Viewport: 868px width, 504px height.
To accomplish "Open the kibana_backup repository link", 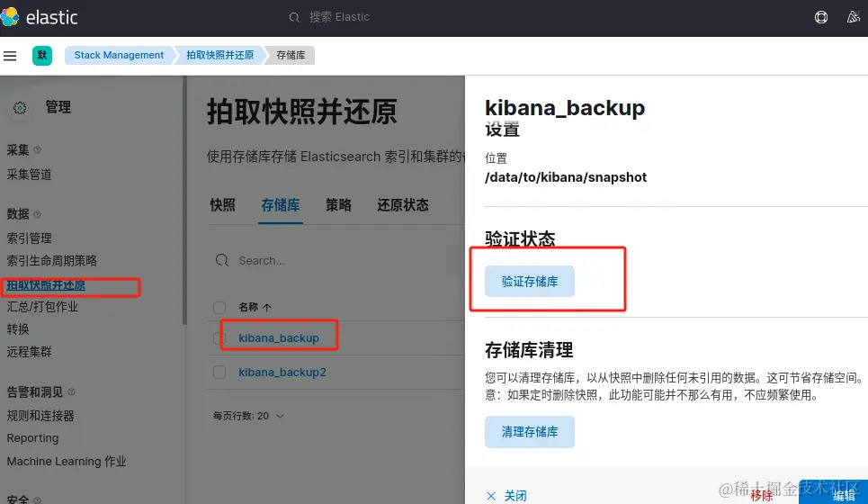I will [279, 337].
